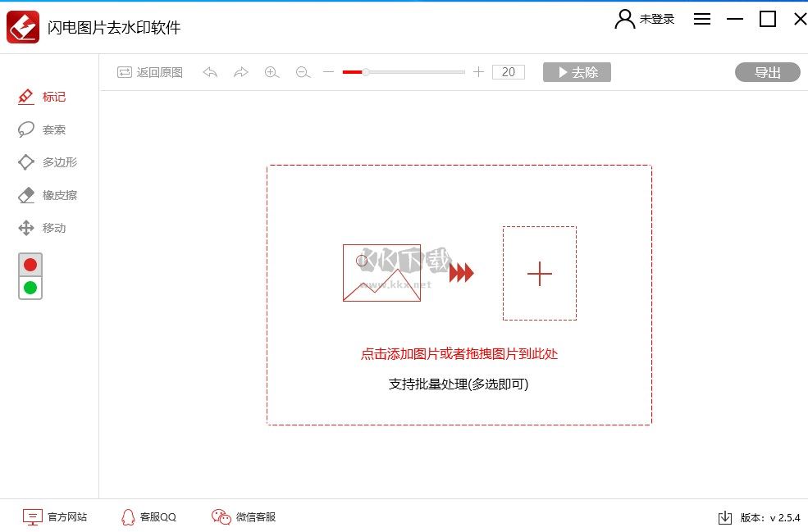Choose the 多边形 polygon tool
Image resolution: width=808 pixels, height=532 pixels.
click(x=52, y=162)
